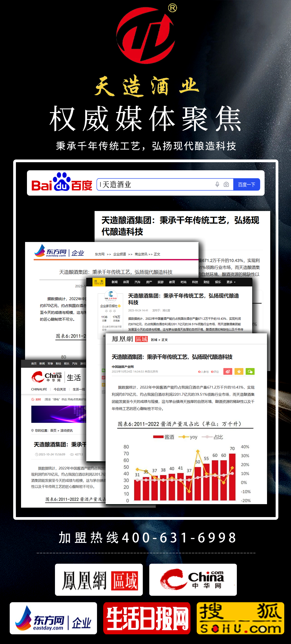The height and width of the screenshot is (644, 291).
Task: Click the Baidu paw logo
Action: tap(62, 182)
